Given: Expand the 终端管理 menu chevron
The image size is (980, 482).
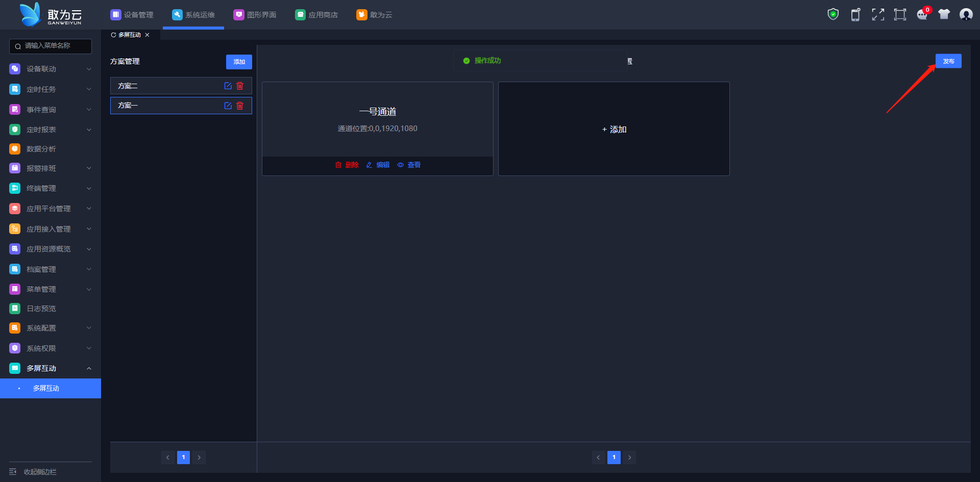Looking at the screenshot, I should coord(89,188).
